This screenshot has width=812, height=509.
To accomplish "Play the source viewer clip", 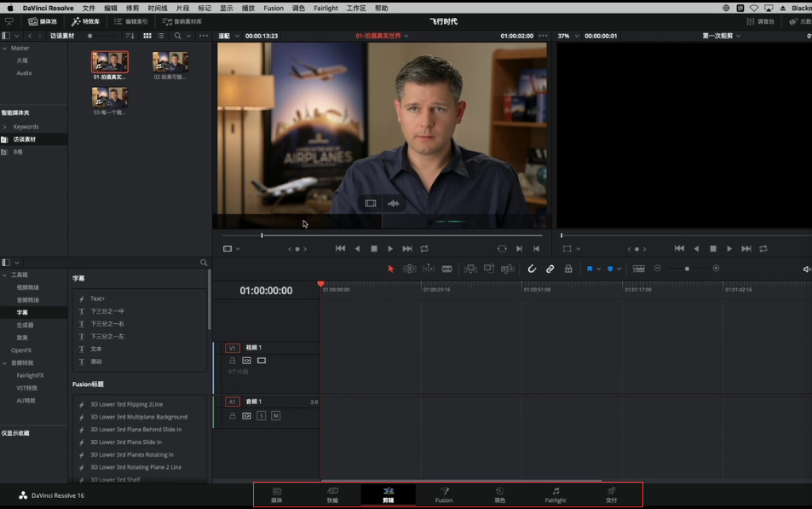I will coord(390,249).
